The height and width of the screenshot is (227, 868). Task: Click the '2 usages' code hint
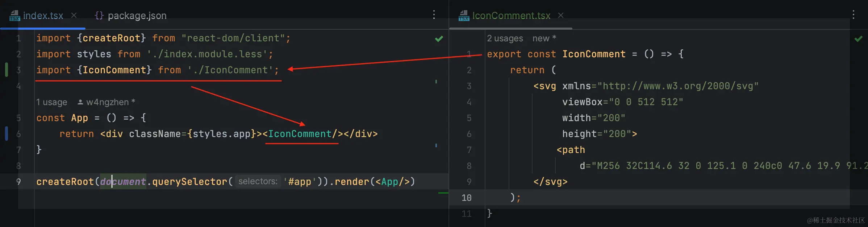coord(505,38)
